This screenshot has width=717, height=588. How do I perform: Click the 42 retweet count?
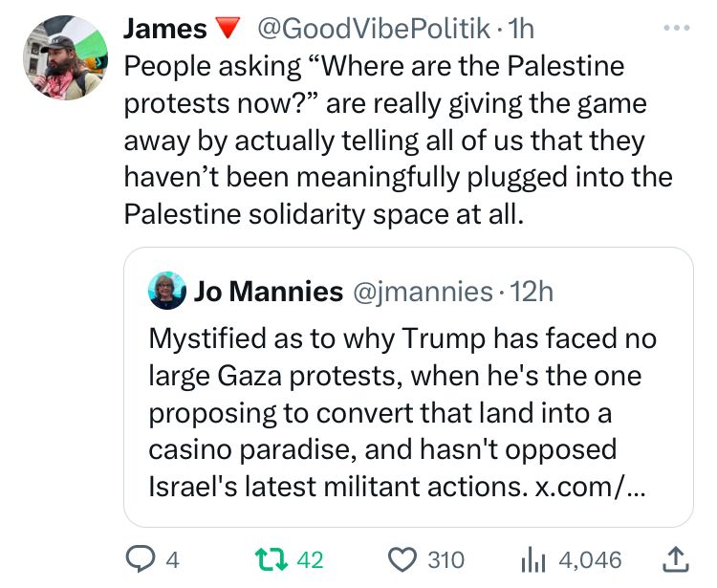coord(311,558)
